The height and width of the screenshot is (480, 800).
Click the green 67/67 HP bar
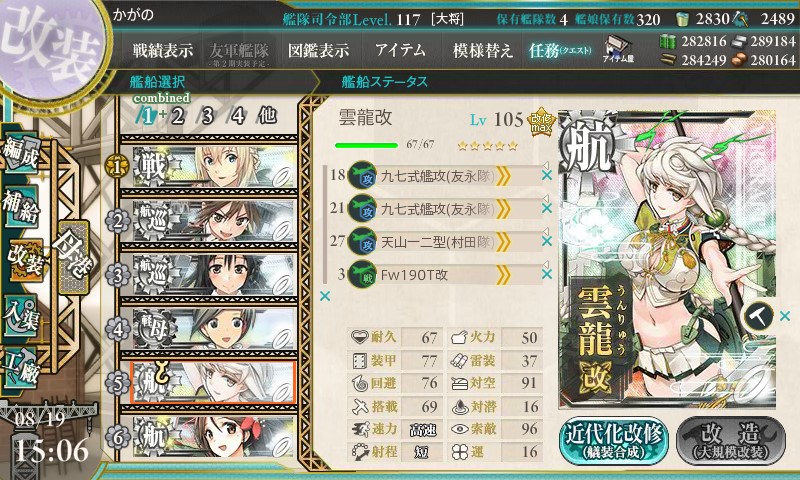(x=366, y=145)
